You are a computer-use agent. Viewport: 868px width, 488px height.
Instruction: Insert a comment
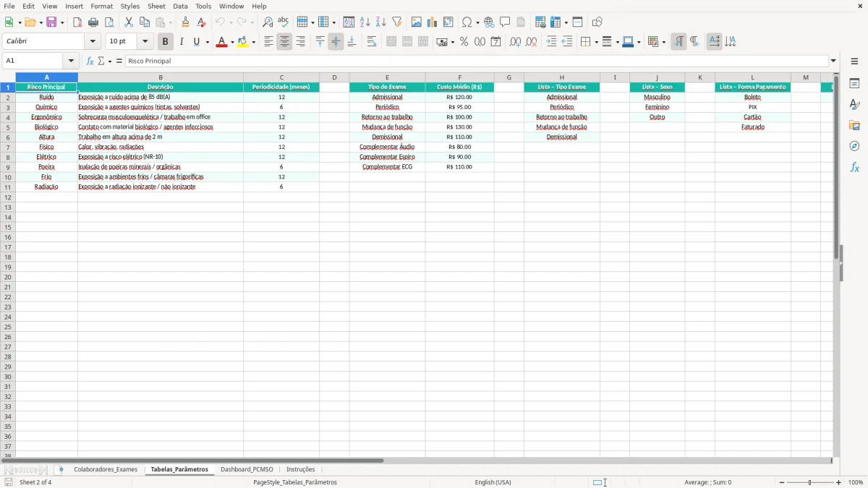pyautogui.click(x=505, y=22)
